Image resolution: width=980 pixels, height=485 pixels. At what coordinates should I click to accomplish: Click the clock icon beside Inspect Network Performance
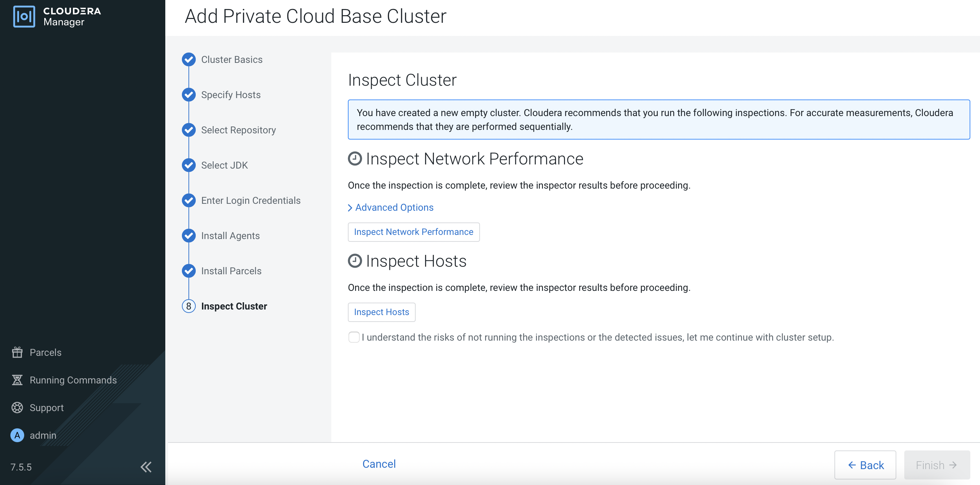[x=354, y=159]
